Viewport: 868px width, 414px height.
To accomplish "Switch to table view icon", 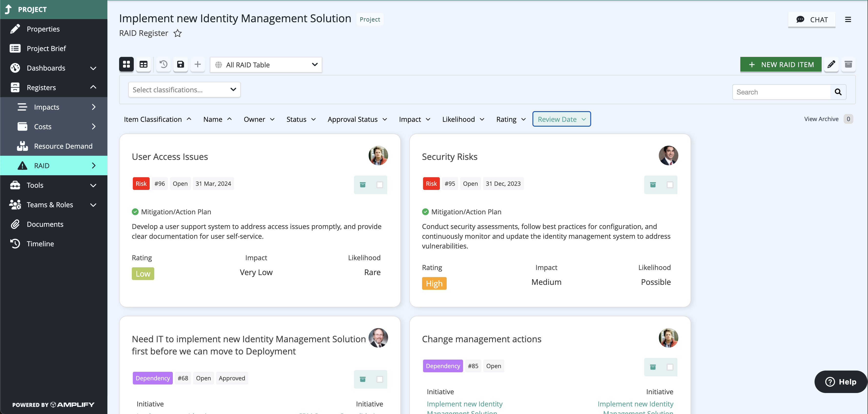I will (144, 64).
